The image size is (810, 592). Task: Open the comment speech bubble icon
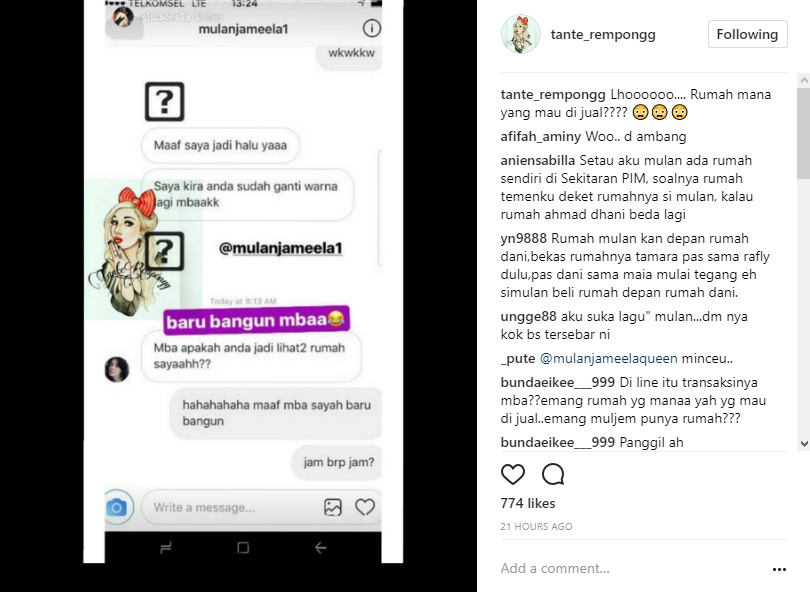point(553,474)
